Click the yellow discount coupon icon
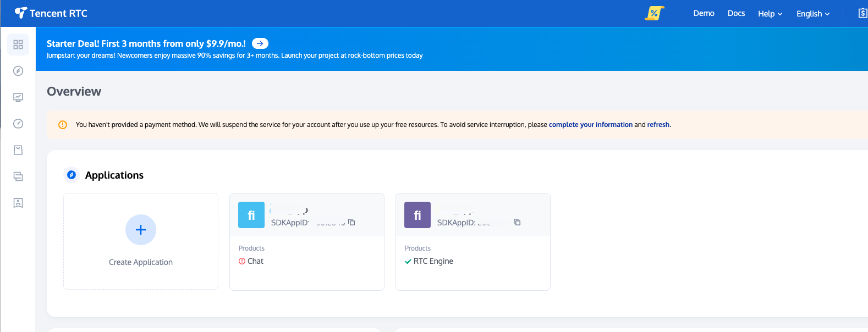 pos(654,13)
